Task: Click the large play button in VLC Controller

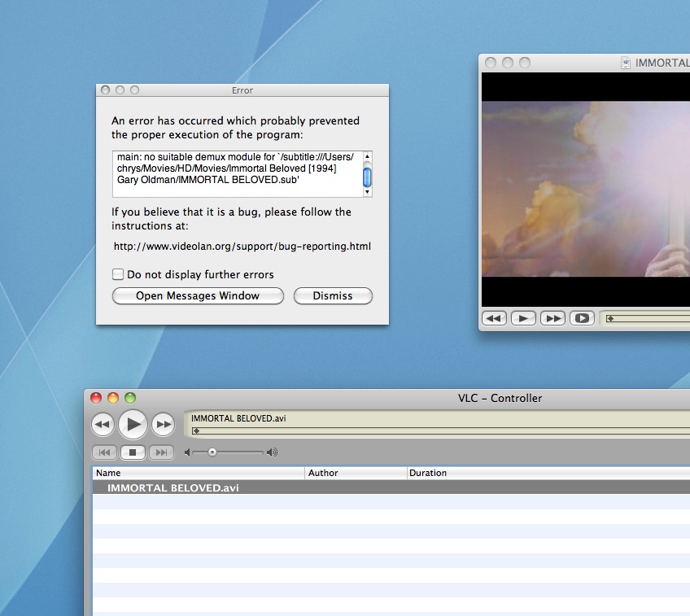Action: pos(133,424)
